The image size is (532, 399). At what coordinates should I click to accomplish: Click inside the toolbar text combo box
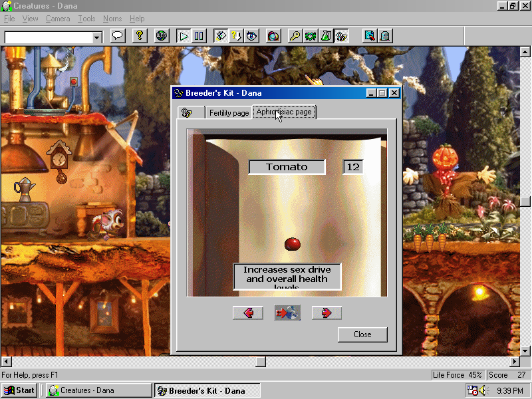49,37
